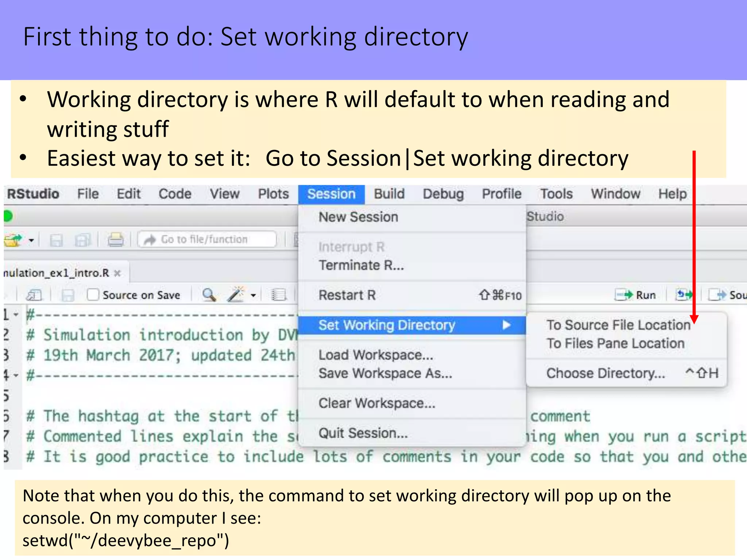Viewport: 747px width, 560px height.
Task: Click the 'Commented lines explain' comment line
Action: (162, 436)
